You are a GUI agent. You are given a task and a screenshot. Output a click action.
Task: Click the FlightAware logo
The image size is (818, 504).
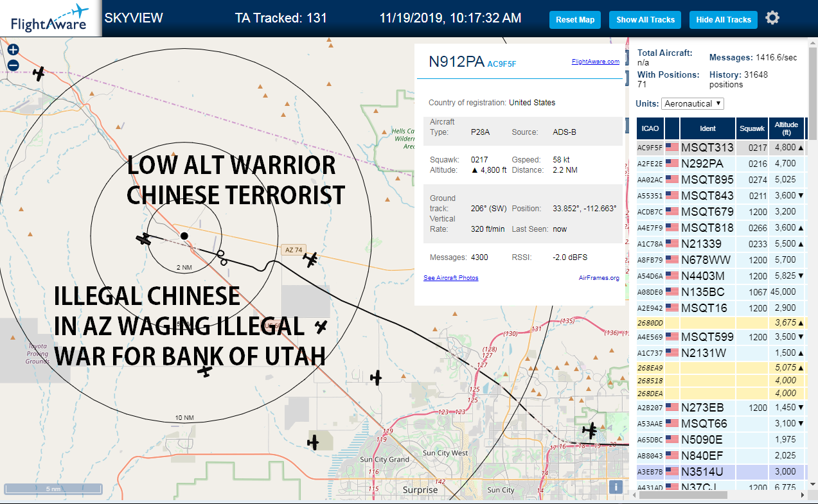50,18
